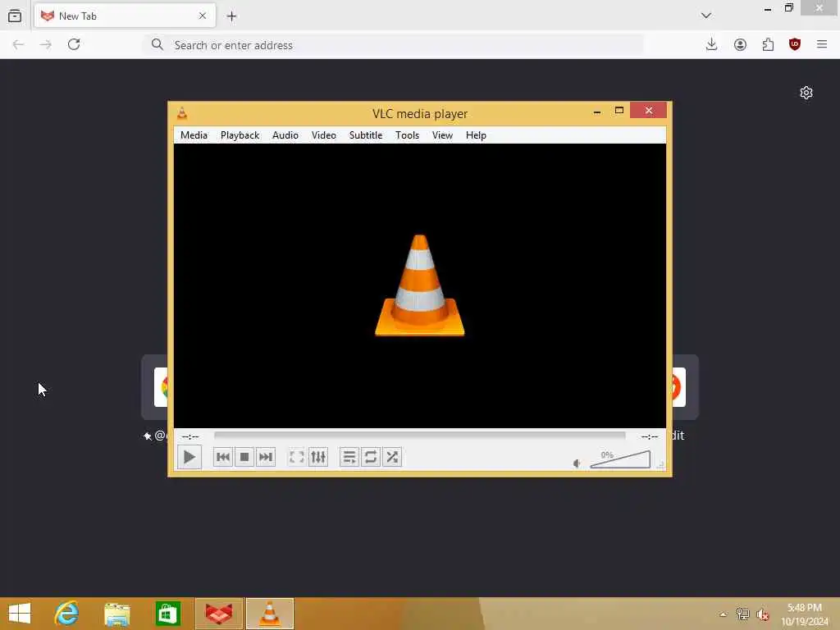Launch Internet Explorer from taskbar
The image size is (840, 630).
(67, 614)
